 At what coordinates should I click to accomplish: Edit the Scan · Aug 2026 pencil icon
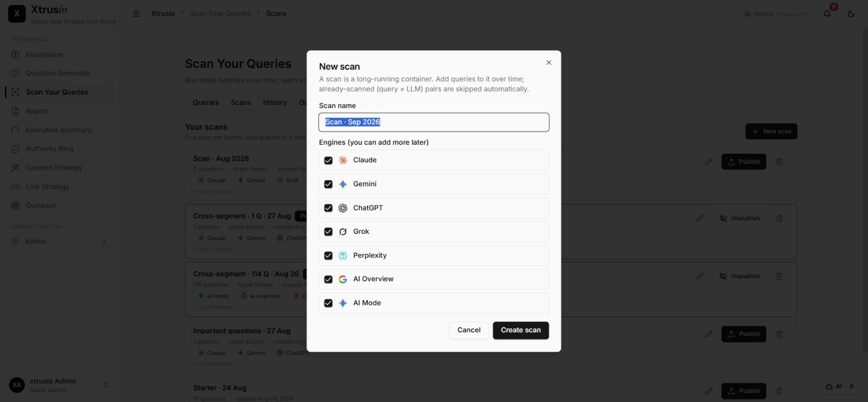click(708, 162)
